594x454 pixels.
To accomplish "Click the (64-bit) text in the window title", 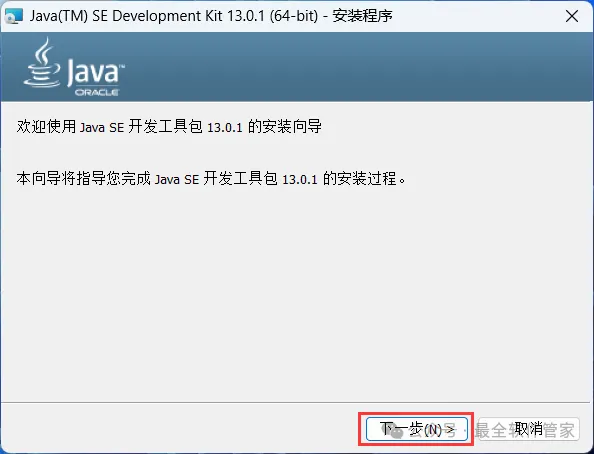I will (x=294, y=16).
